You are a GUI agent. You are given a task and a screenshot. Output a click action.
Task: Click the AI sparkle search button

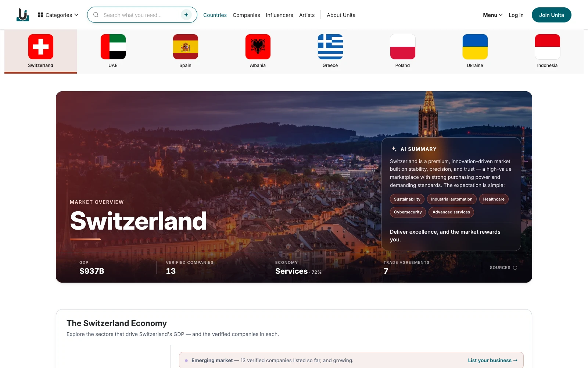coord(186,15)
